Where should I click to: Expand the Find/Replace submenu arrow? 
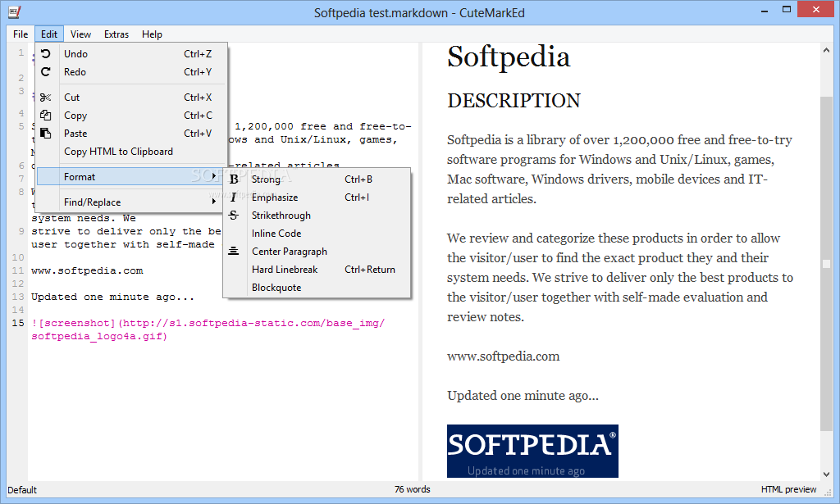[214, 201]
